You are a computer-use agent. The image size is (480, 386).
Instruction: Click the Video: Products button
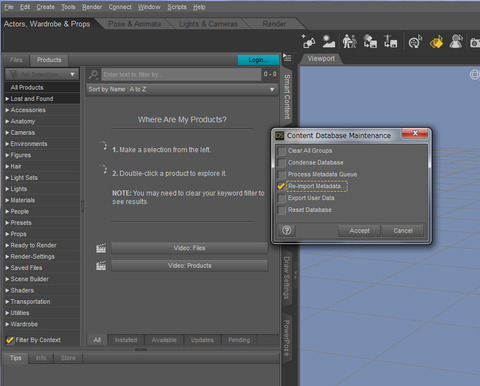(x=189, y=266)
